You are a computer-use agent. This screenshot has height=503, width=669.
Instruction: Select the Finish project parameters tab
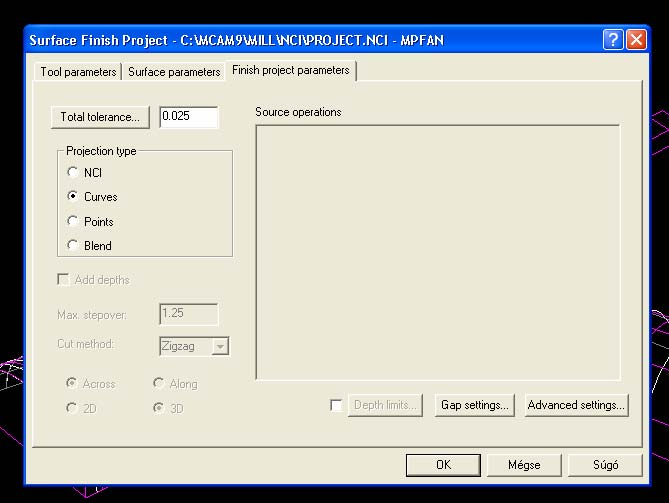(x=291, y=70)
